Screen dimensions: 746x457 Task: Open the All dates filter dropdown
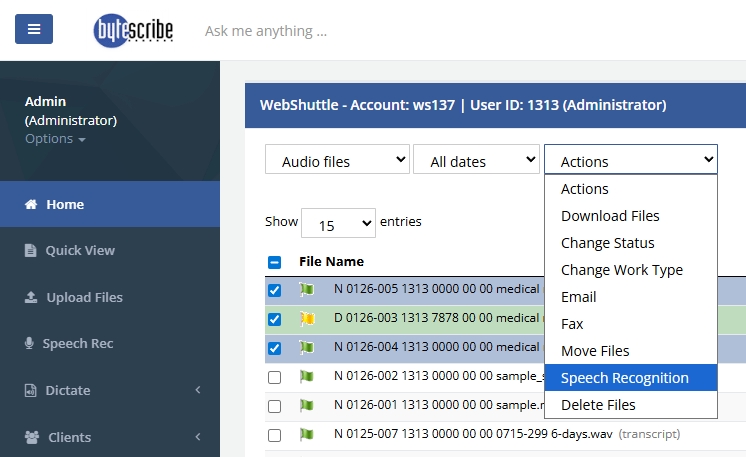coord(476,160)
